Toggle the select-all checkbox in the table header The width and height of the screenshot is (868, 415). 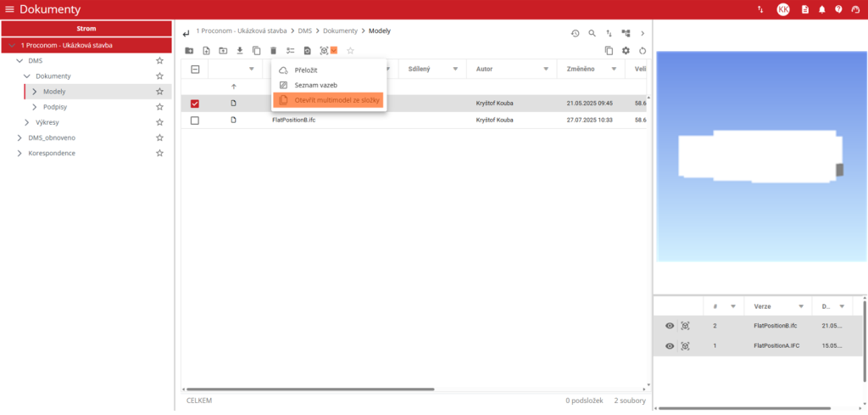[195, 70]
